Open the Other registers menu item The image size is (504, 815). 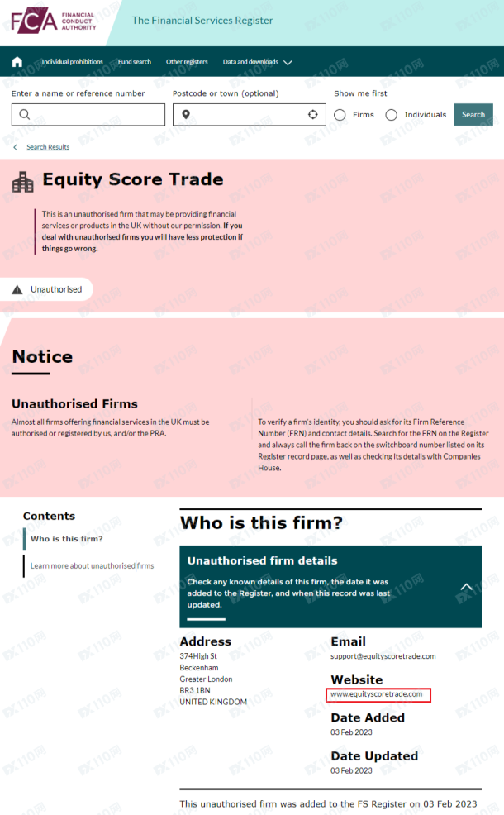click(187, 62)
